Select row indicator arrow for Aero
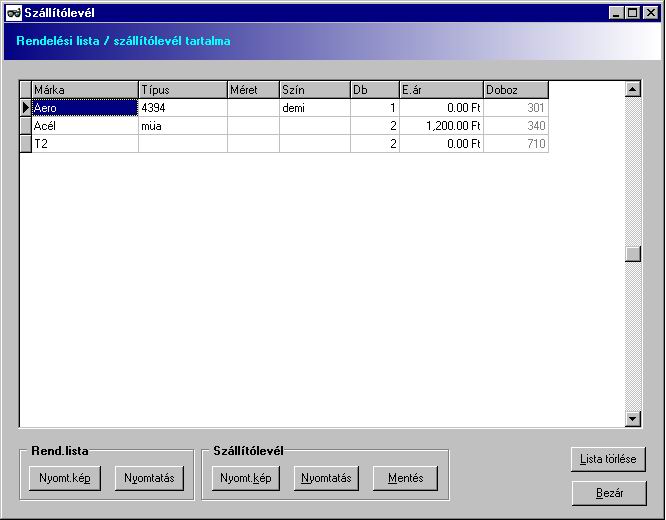The height and width of the screenshot is (520, 666). point(26,107)
